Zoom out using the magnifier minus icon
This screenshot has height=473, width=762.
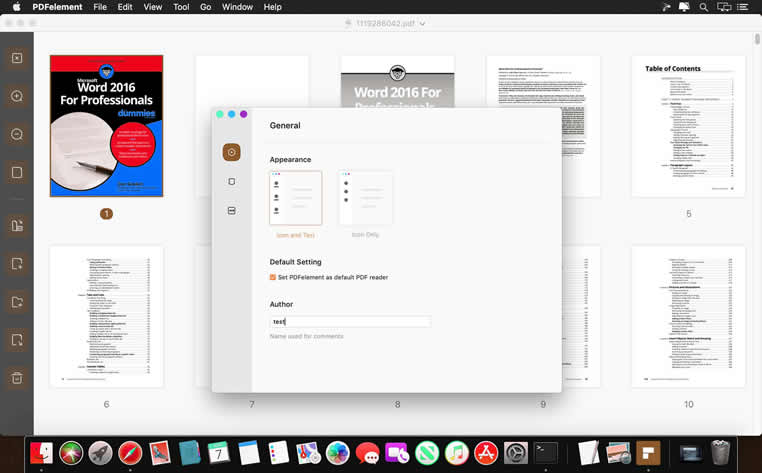click(17, 134)
